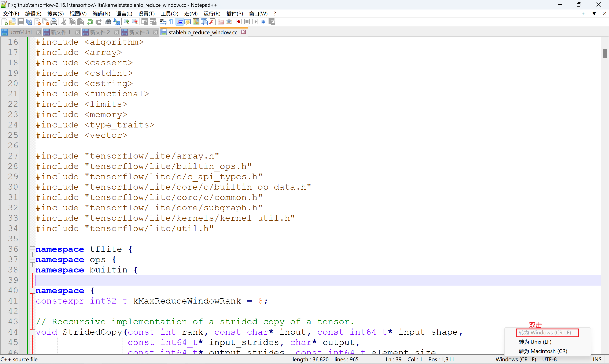Click the Save recorded macro icon
The height and width of the screenshot is (364, 609).
pyautogui.click(x=272, y=22)
